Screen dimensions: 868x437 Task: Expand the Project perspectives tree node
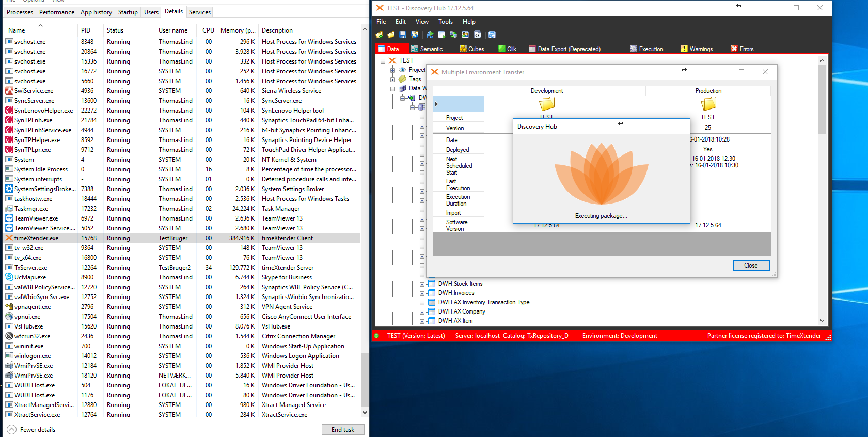392,70
